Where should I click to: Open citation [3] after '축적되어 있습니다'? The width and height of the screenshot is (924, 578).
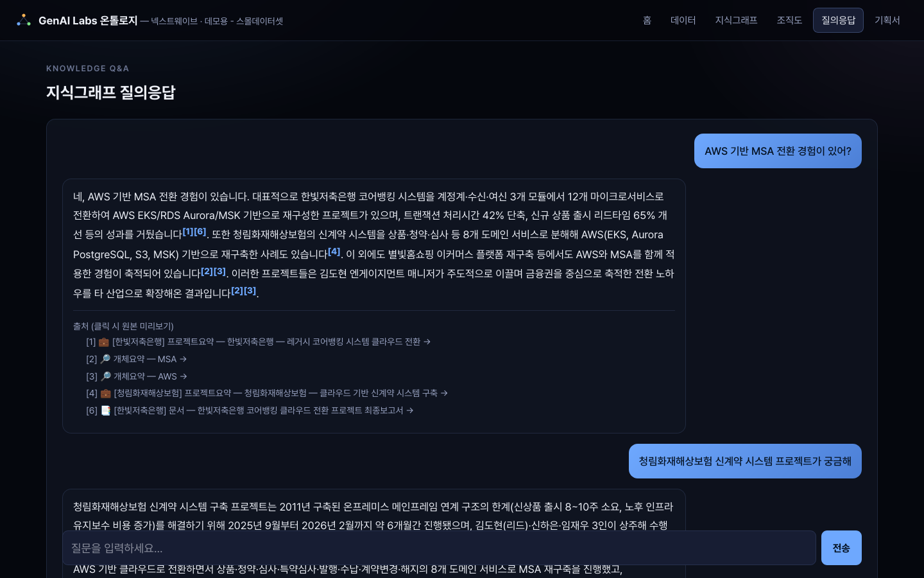[x=220, y=272]
